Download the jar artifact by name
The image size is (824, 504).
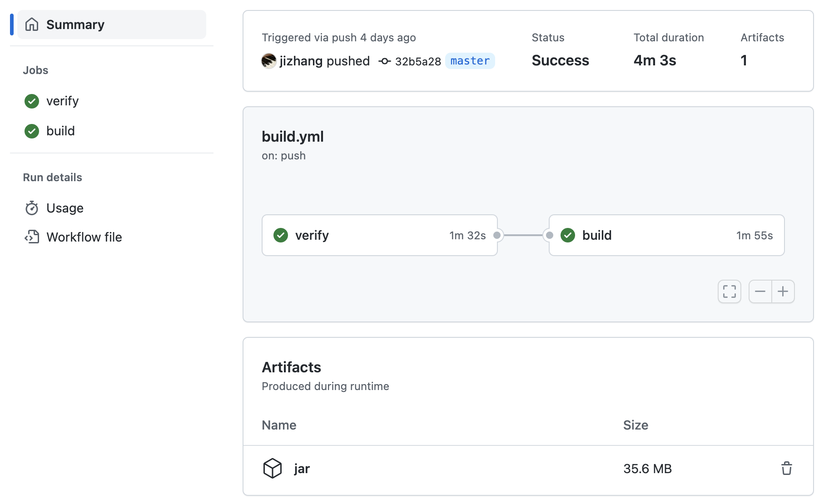(302, 469)
